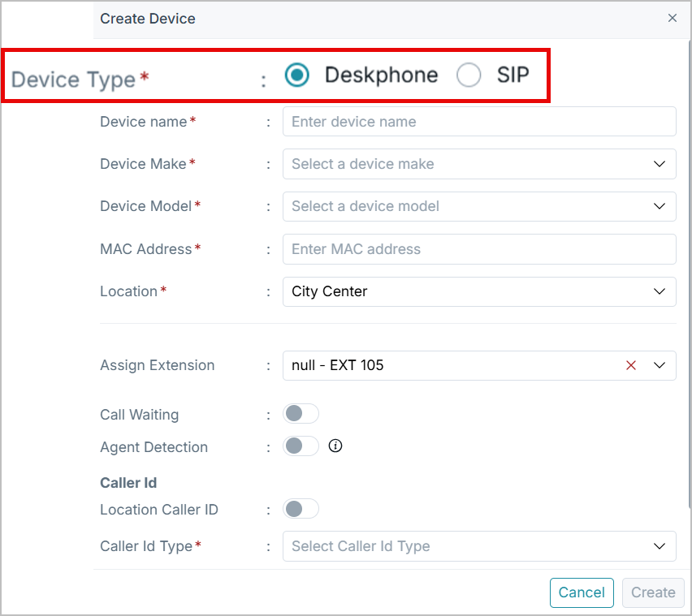The image size is (692, 616).
Task: Clear the assigned extension with red X
Action: [631, 365]
